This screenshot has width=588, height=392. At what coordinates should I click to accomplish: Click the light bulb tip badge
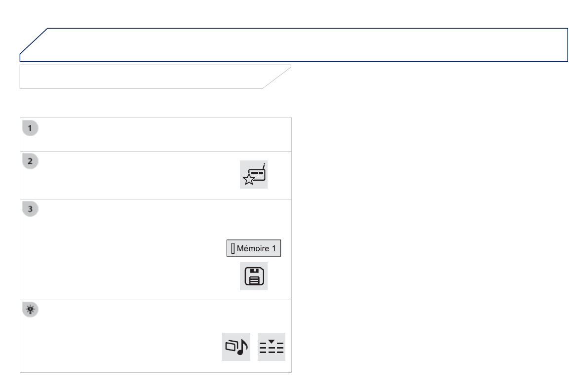pyautogui.click(x=31, y=310)
